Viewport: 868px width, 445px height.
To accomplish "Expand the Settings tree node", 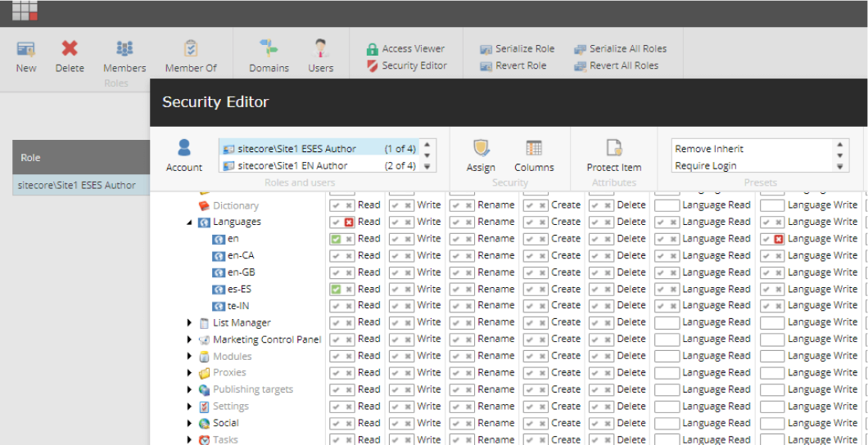I will [x=190, y=407].
